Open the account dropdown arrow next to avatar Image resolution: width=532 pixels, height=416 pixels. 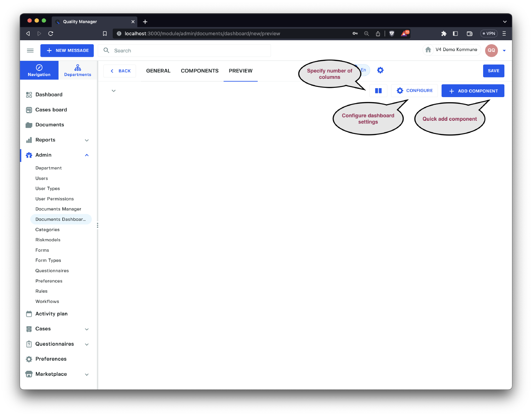[504, 51]
